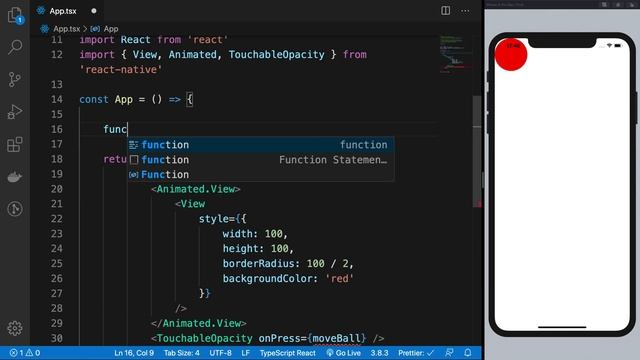Image resolution: width=640 pixels, height=360 pixels.
Task: Click the 'borderRadius' property on line 25
Action: pos(258,264)
